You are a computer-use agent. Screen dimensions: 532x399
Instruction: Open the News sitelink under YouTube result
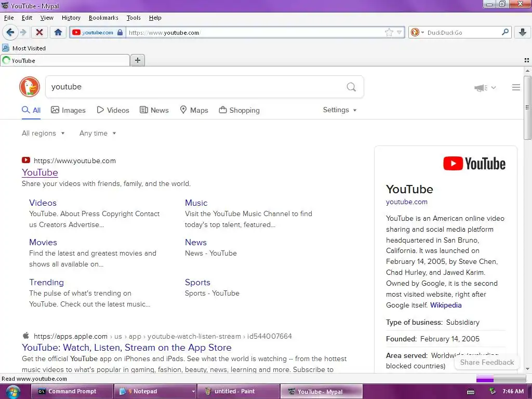pos(196,243)
